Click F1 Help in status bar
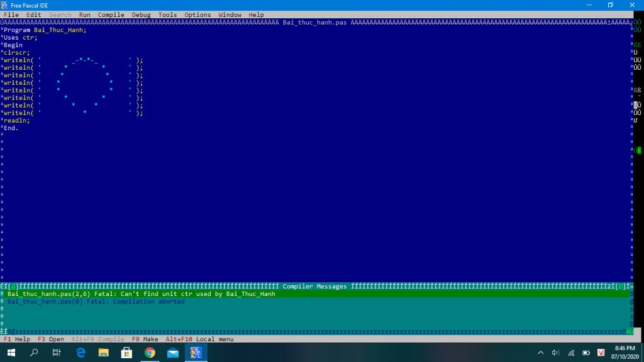 point(17,339)
